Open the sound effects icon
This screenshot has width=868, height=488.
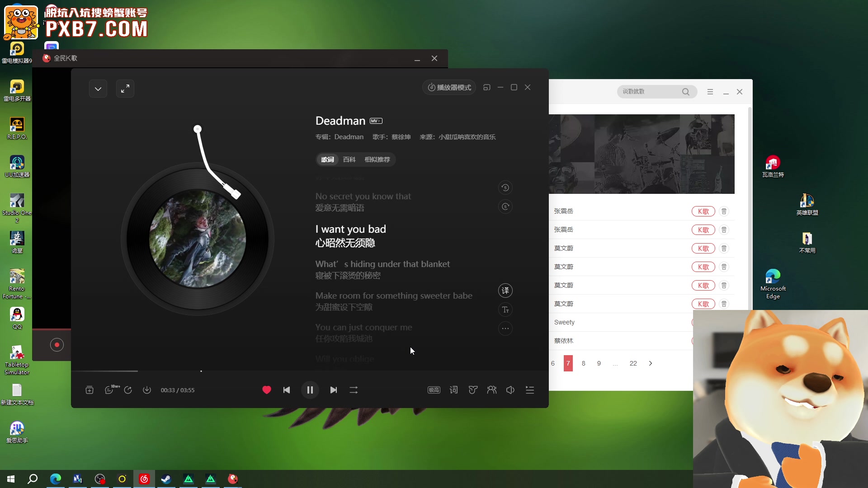(473, 390)
